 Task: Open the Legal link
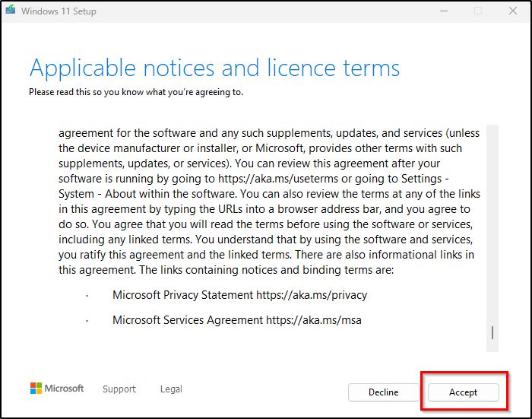[171, 389]
